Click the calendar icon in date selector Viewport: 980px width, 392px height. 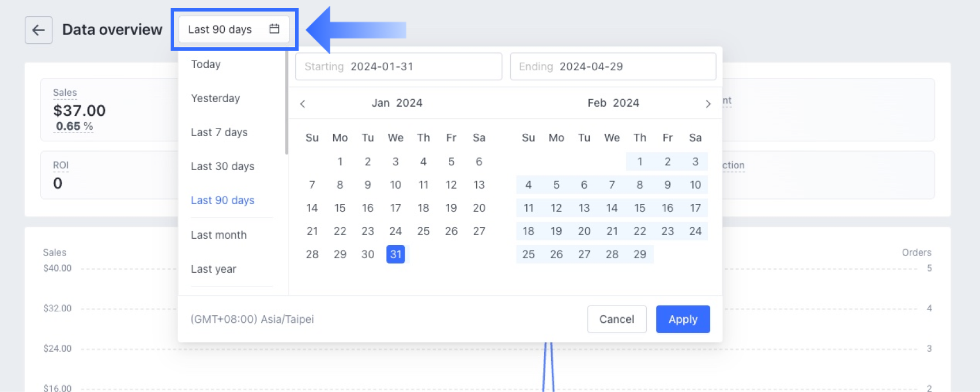click(x=274, y=29)
